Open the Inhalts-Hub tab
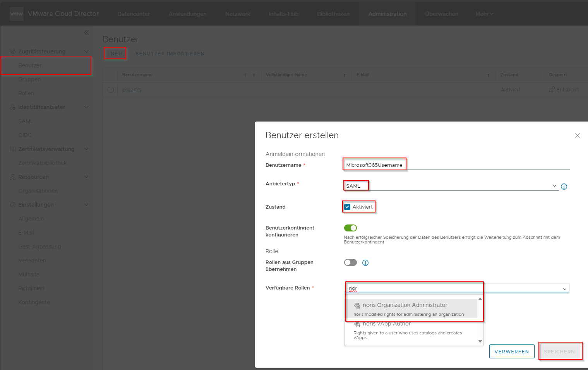This screenshot has height=370, width=588. click(x=283, y=14)
